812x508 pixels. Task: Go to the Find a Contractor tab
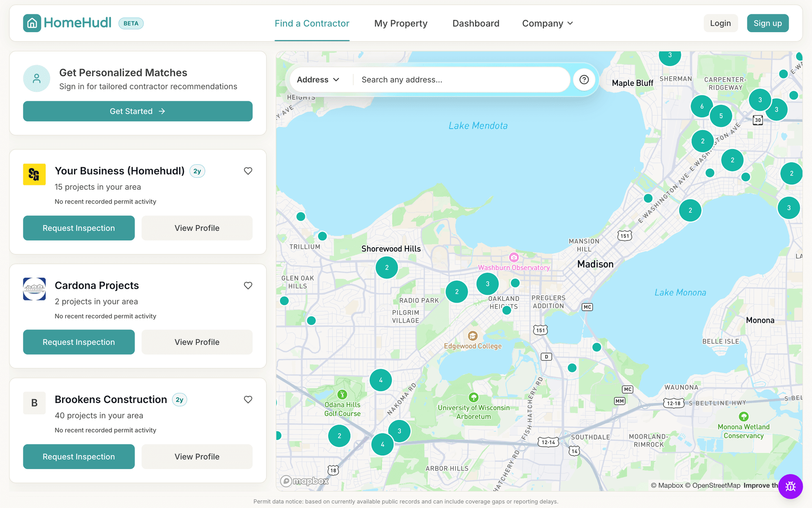pyautogui.click(x=312, y=23)
